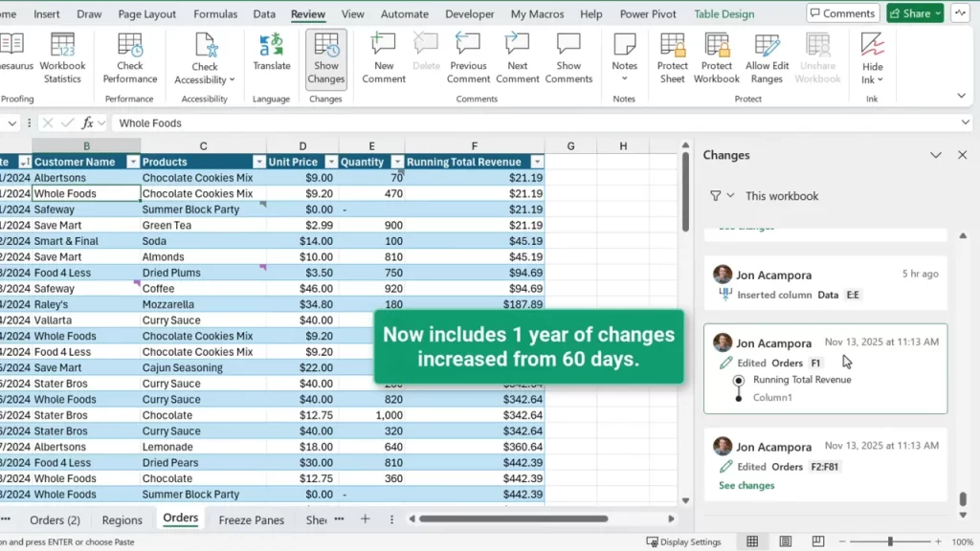The image size is (980, 551).
Task: Collapse the Changes pane header chevron
Action: (x=936, y=154)
